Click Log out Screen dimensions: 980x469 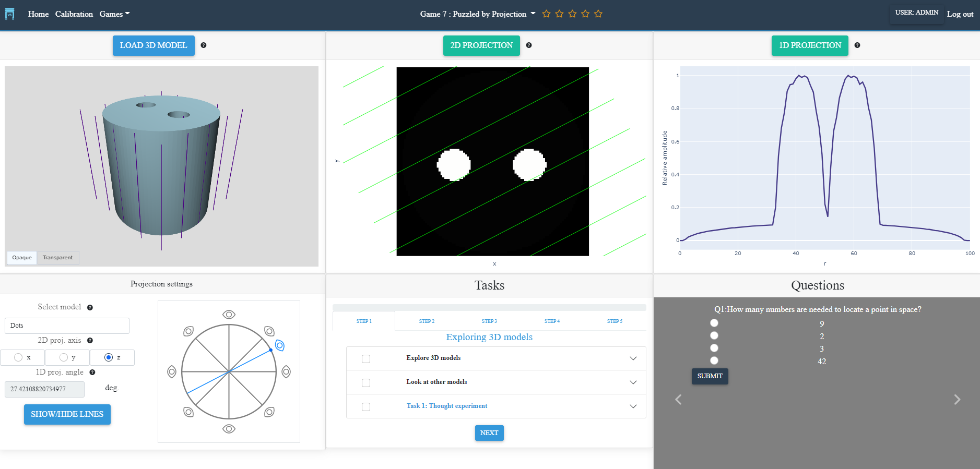[x=960, y=14]
